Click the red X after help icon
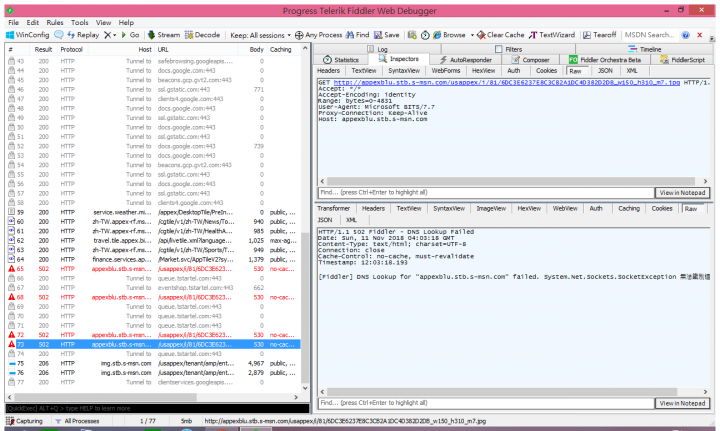720x431 pixels. (x=700, y=35)
